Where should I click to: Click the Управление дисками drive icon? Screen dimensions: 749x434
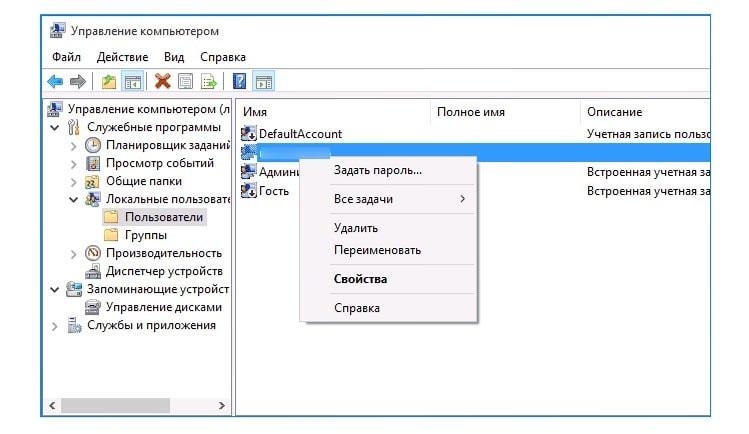click(x=93, y=307)
